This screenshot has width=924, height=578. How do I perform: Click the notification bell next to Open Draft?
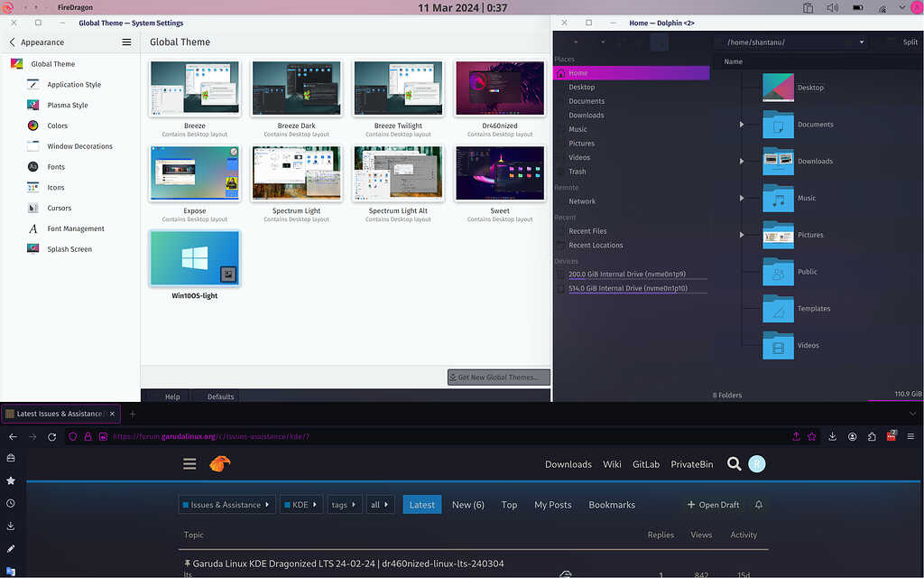point(759,505)
